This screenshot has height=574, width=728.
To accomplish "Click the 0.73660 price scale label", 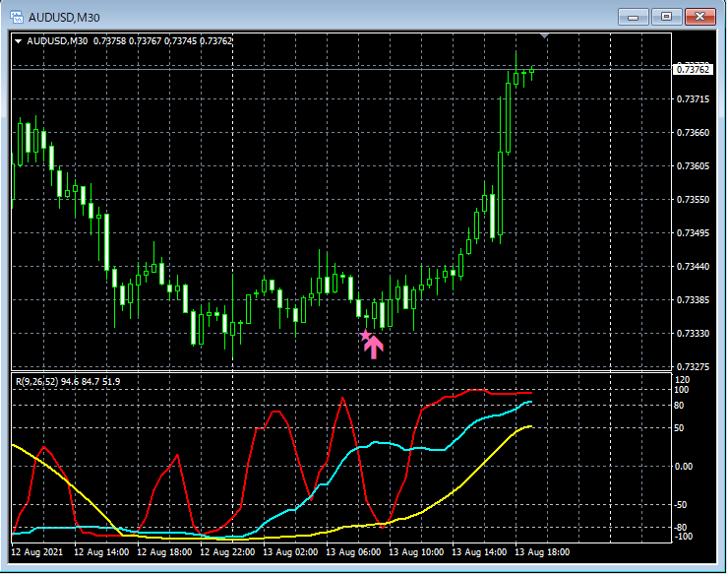I will (x=693, y=133).
